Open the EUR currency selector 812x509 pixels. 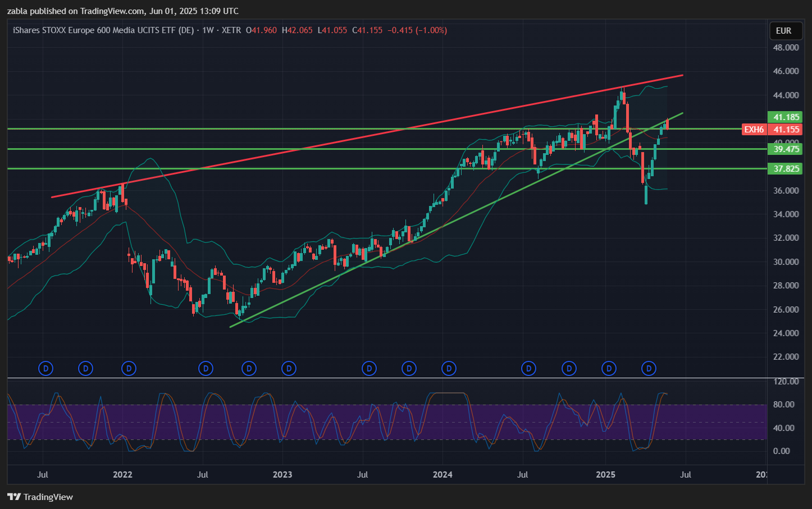point(783,31)
